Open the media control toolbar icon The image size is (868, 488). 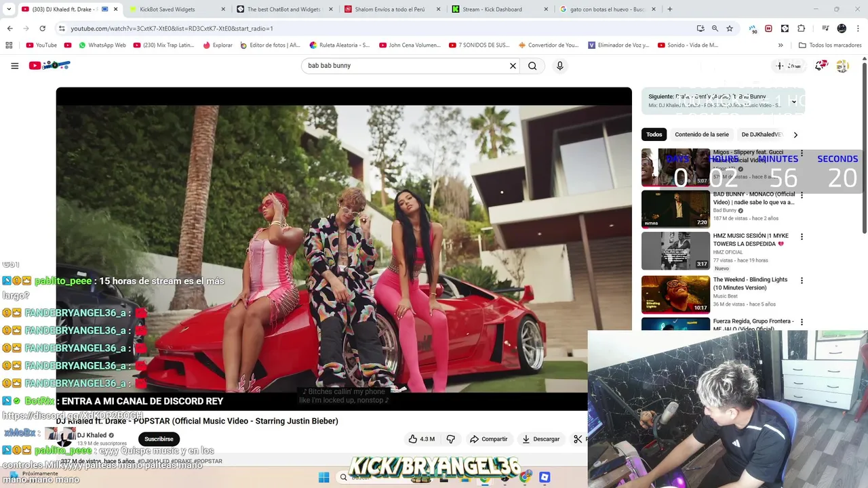[825, 28]
